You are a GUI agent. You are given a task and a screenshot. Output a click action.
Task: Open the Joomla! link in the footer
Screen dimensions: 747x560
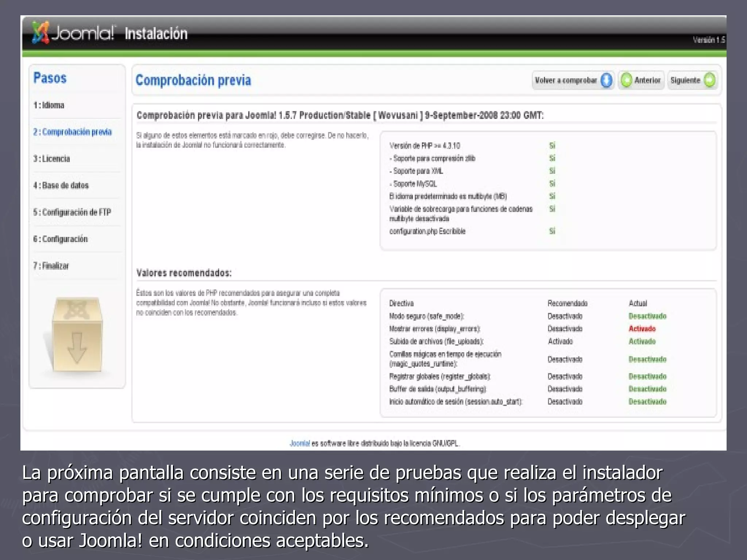click(x=299, y=443)
